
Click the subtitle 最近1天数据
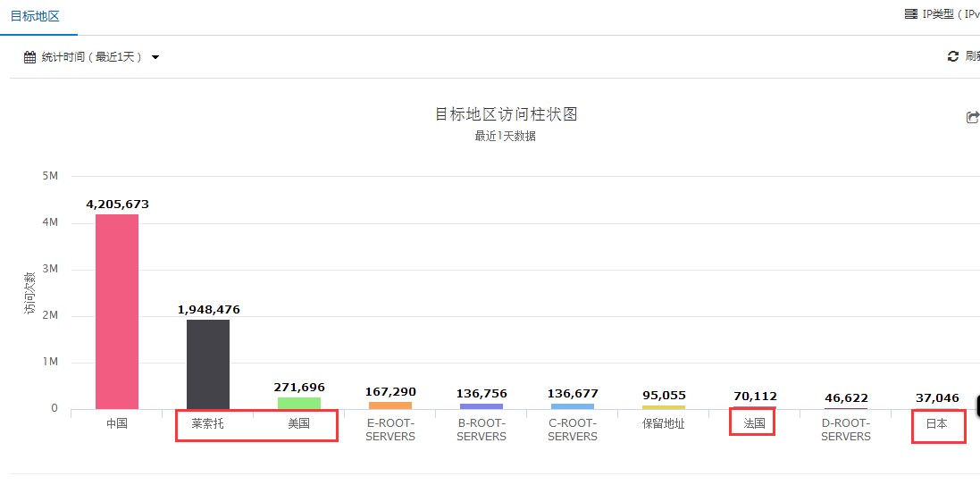click(506, 136)
